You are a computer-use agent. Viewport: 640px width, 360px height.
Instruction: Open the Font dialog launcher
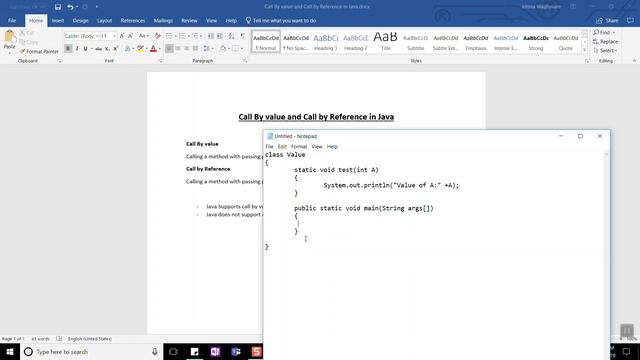[x=160, y=61]
